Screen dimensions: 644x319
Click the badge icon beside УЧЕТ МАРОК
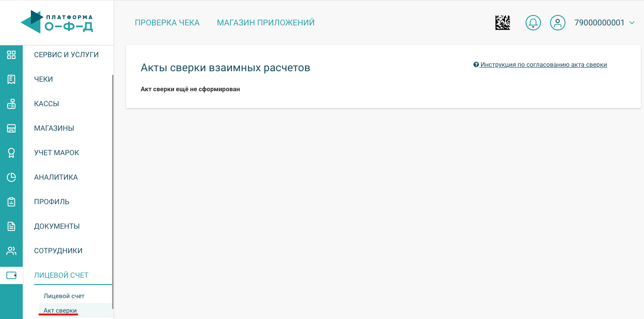[x=11, y=153]
